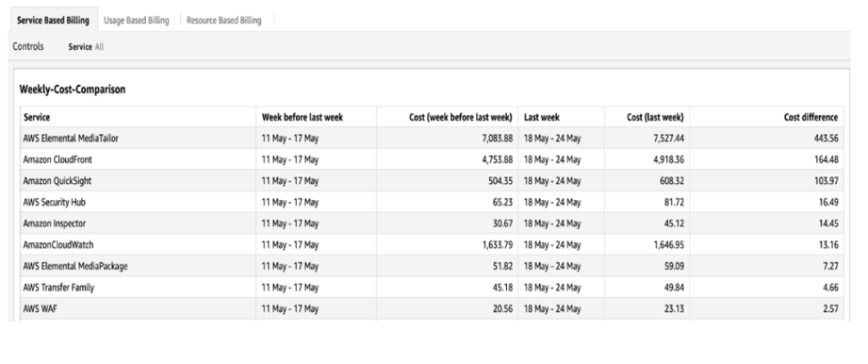
Task: Click the 4,753.88 cost value
Action: (497, 159)
